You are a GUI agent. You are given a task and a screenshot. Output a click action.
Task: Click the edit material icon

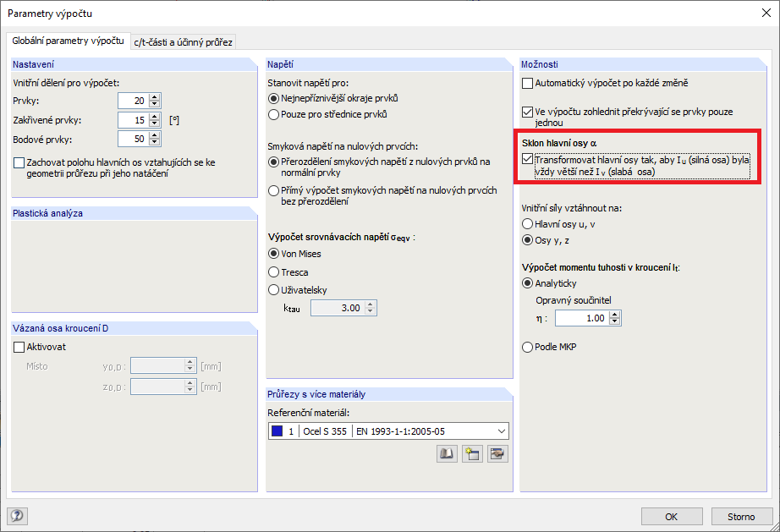pyautogui.click(x=497, y=453)
